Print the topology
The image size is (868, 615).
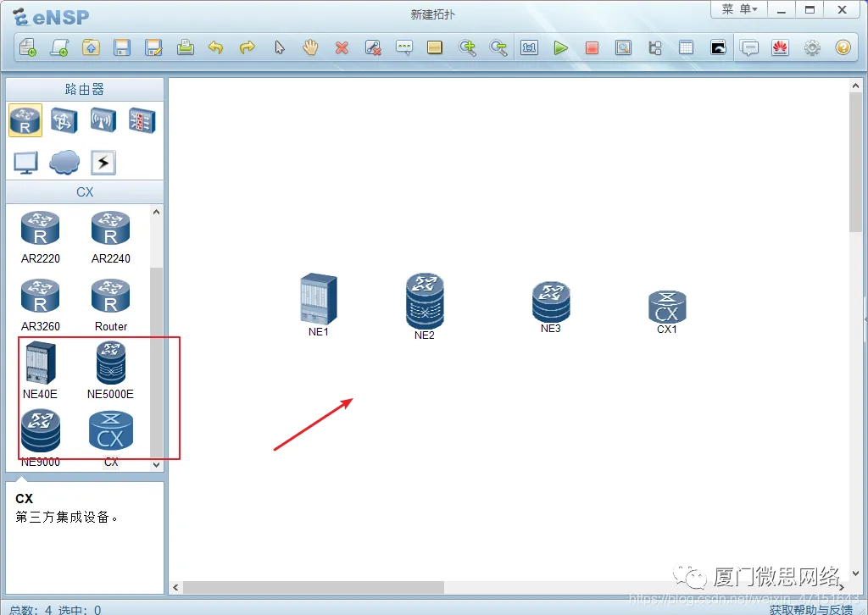185,47
